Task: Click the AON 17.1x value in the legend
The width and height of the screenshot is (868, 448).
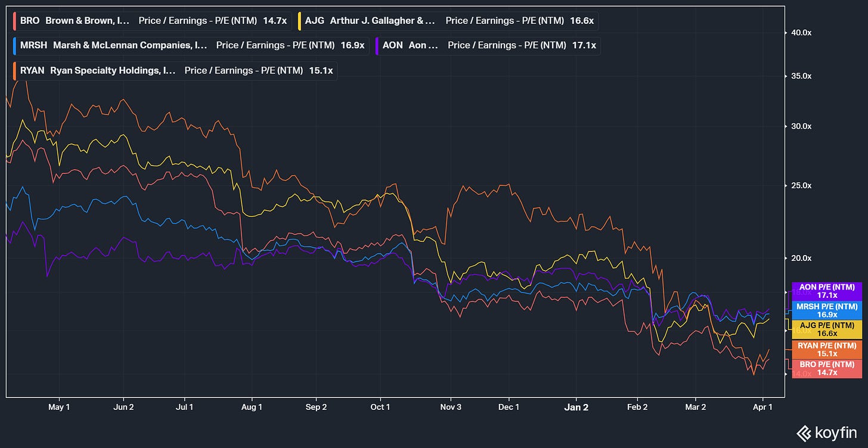Action: (583, 45)
